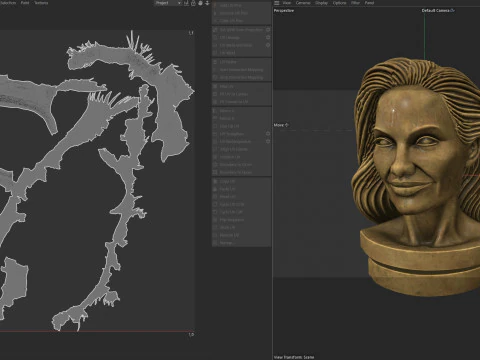This screenshot has height=360, width=480.
Task: Open the Textures menu in UV editor
Action: (41, 3)
